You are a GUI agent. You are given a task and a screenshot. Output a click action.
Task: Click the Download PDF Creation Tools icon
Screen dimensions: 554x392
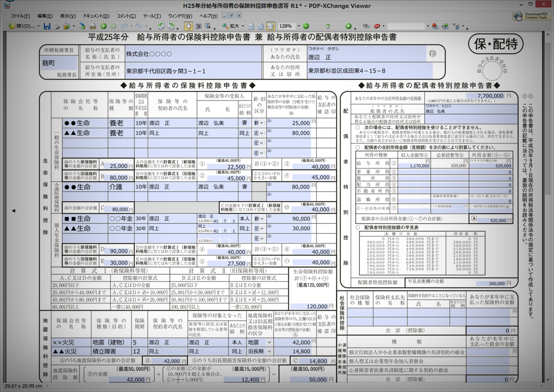[518, 15]
